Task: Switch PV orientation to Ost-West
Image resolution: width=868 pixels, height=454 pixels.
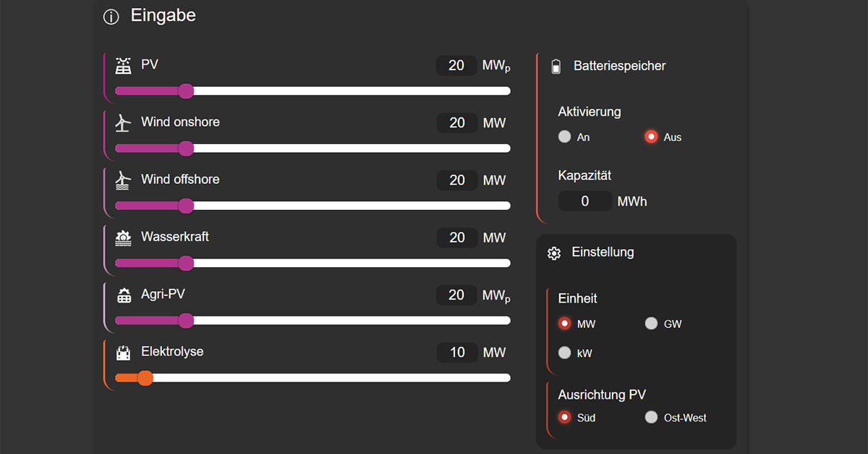Action: click(x=651, y=417)
